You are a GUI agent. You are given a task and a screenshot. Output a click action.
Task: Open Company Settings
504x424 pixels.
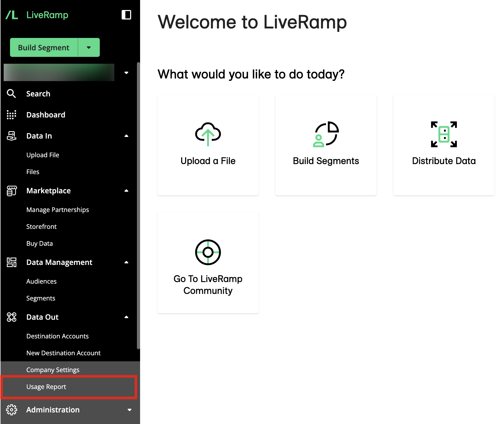(x=53, y=370)
